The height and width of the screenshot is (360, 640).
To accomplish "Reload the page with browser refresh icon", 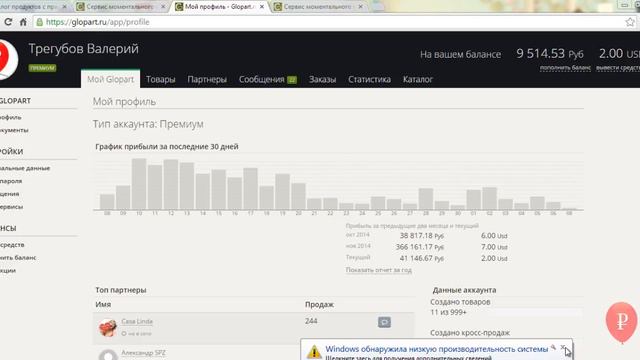I will [8, 22].
